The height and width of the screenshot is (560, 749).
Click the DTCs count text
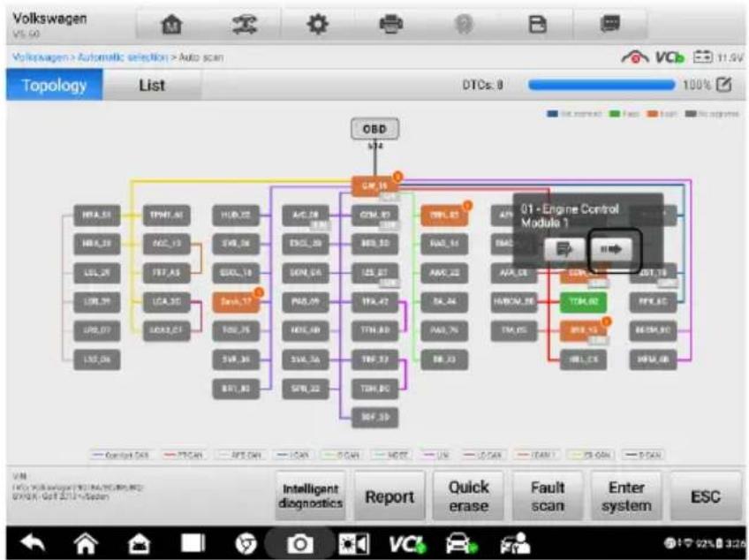click(x=482, y=85)
